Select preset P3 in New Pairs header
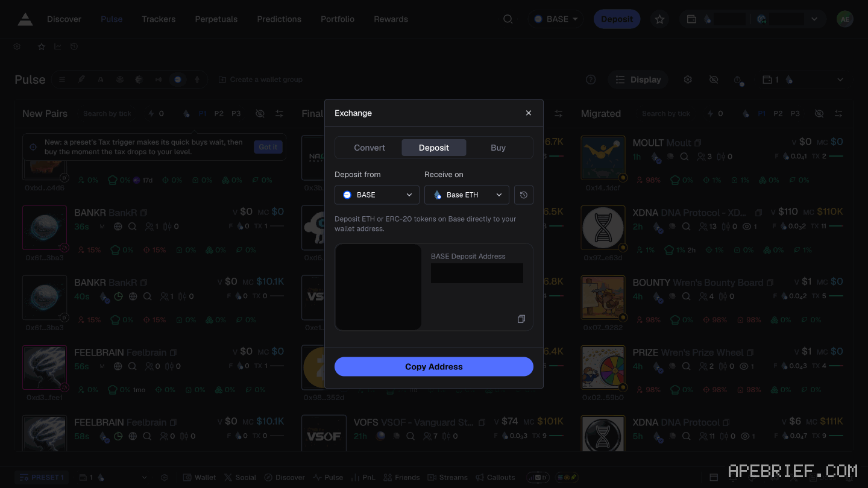This screenshot has width=868, height=488. click(x=236, y=113)
